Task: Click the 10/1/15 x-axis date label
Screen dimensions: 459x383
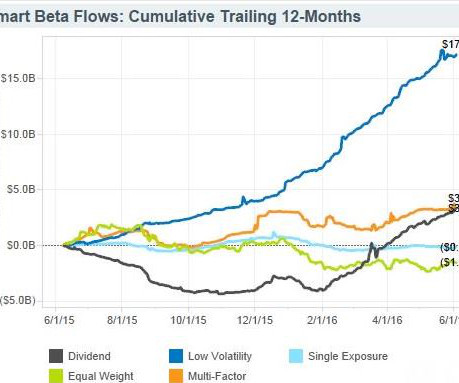Action: click(x=188, y=320)
